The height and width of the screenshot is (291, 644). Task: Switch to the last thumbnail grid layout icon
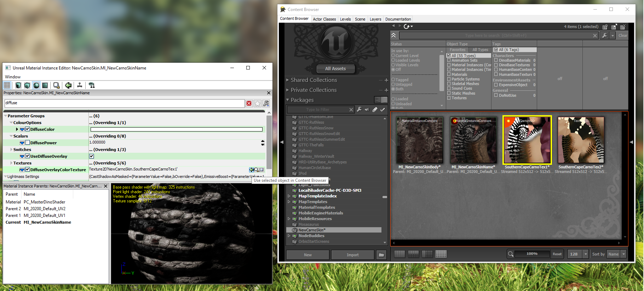[441, 254]
